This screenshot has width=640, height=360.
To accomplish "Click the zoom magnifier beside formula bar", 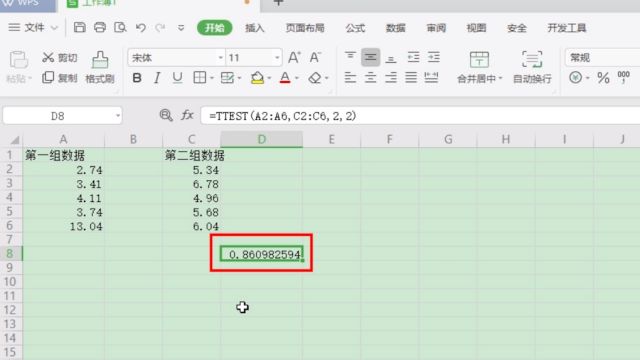I will (166, 116).
